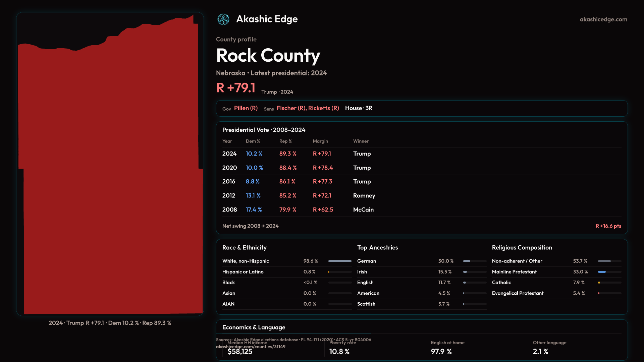The height and width of the screenshot is (362, 644).
Task: Click the Evangelical Protestant red dot
Action: [599, 293]
